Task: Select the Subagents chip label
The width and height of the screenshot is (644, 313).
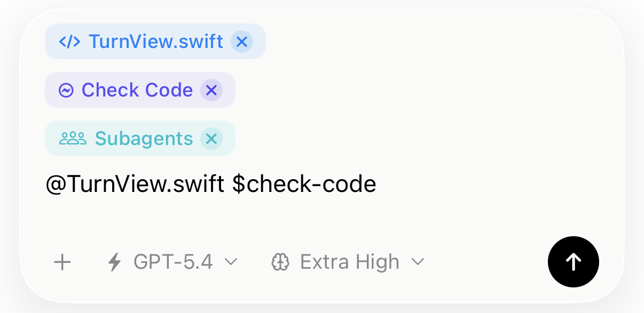Action: pos(144,139)
